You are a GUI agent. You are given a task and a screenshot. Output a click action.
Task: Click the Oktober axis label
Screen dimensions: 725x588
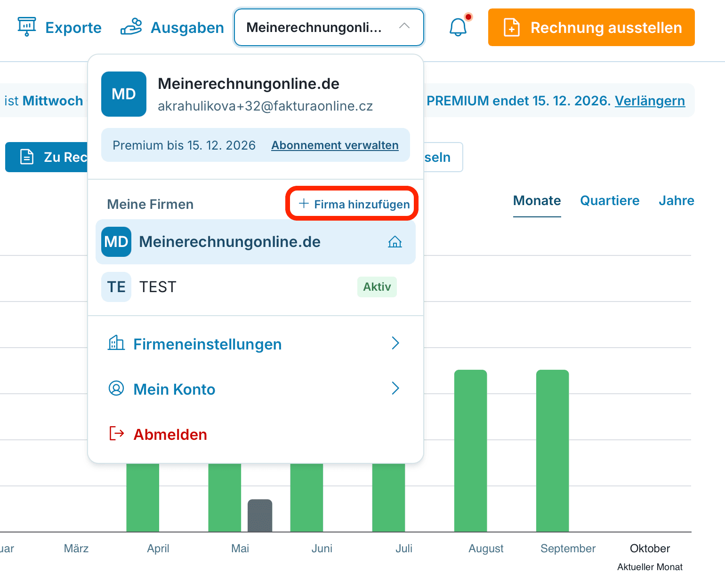(650, 548)
